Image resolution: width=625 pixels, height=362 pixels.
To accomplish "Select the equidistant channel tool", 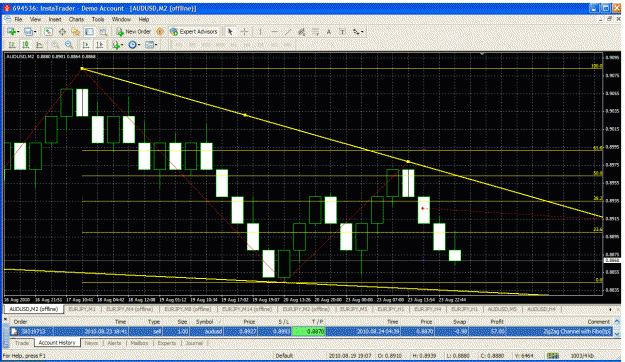I will 302,32.
